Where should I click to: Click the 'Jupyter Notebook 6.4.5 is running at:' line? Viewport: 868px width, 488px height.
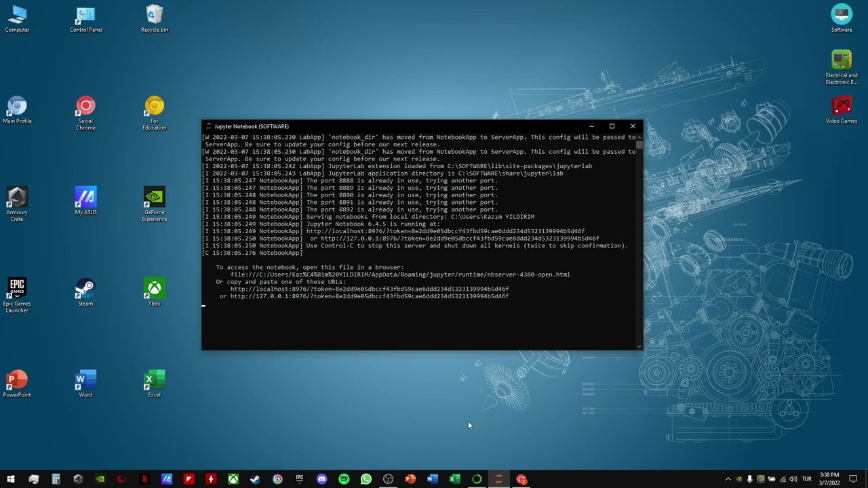click(x=321, y=224)
